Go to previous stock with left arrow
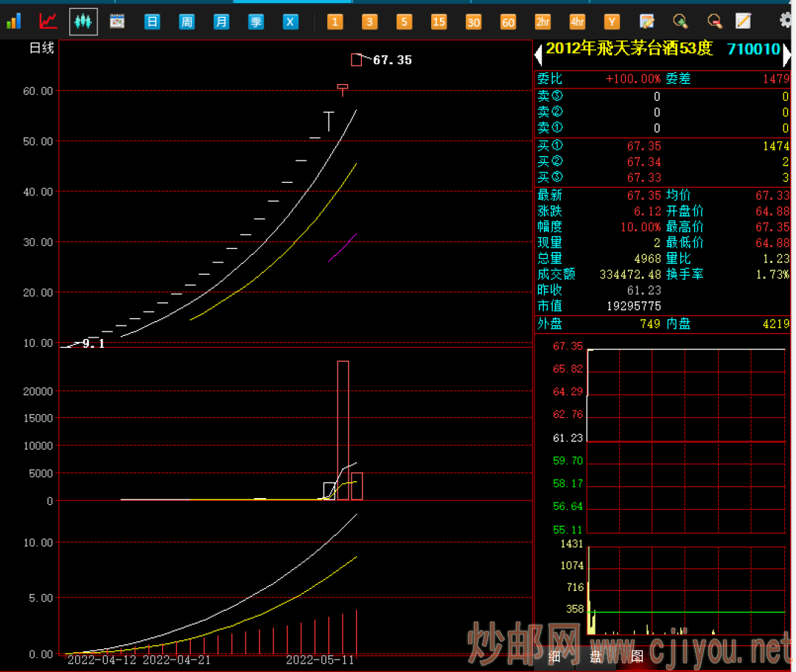Image resolution: width=796 pixels, height=672 pixels. tap(538, 53)
